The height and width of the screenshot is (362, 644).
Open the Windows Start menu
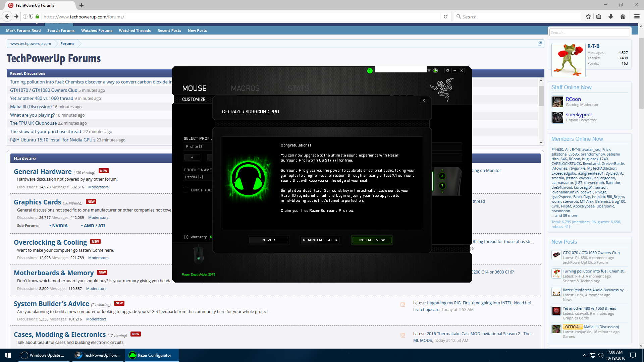click(8, 355)
